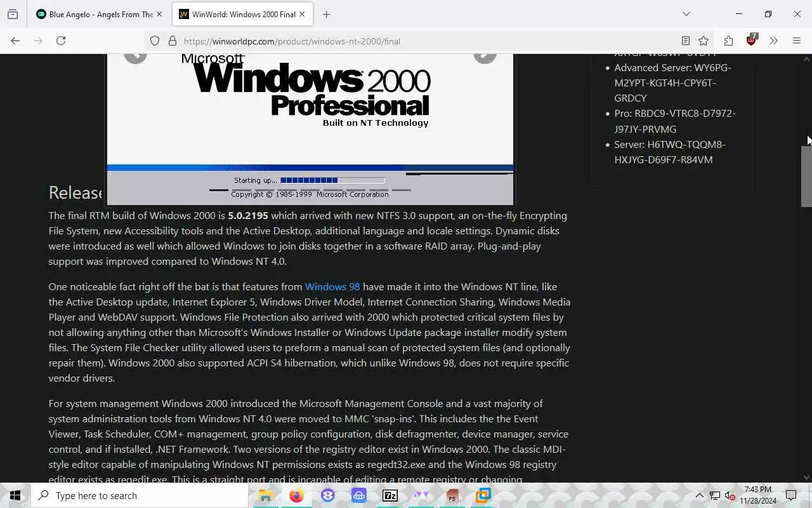List all tabs dropdown arrow

686,14
